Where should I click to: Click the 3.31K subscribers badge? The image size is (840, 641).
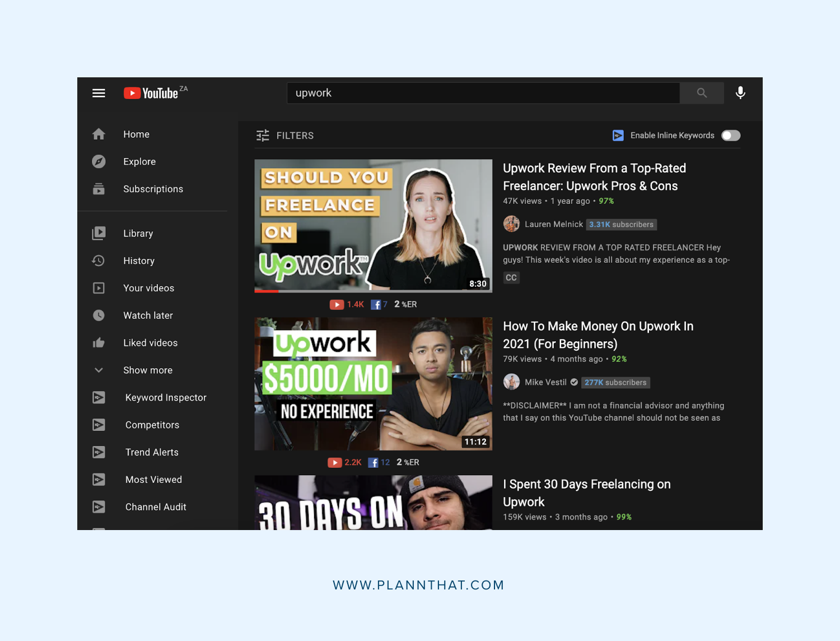click(622, 225)
